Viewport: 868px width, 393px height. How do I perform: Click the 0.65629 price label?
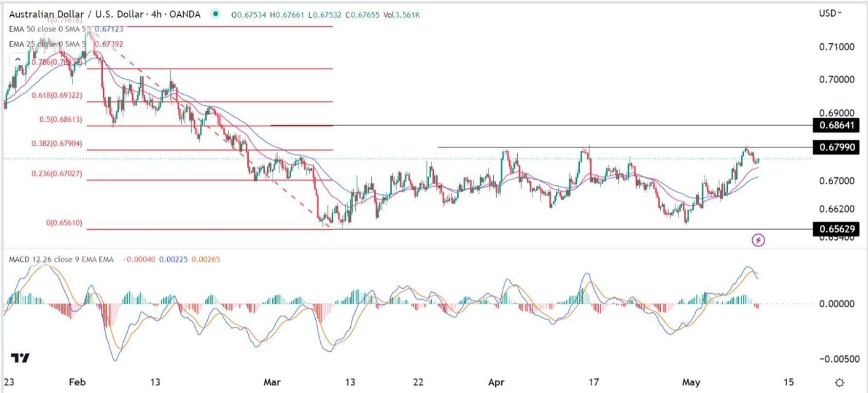click(836, 229)
